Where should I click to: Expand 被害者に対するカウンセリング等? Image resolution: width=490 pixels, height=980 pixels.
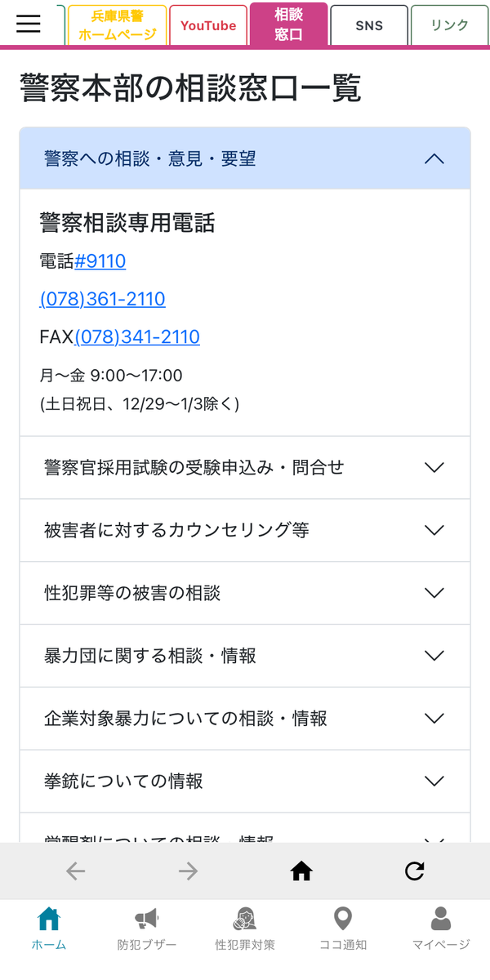point(245,530)
